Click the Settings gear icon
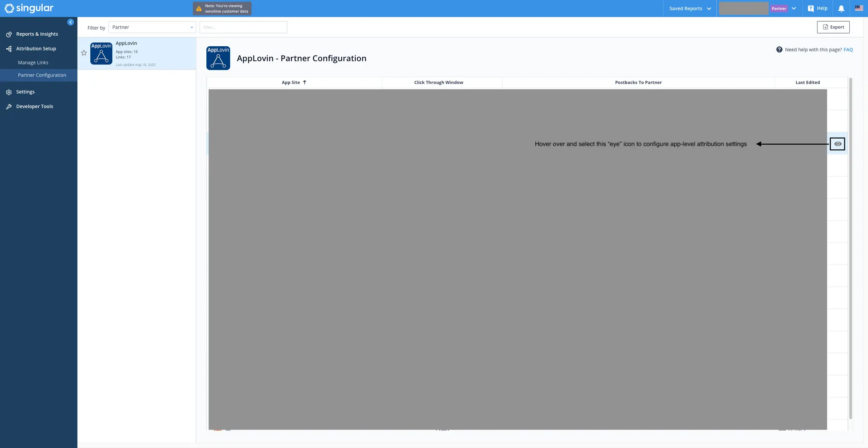The height and width of the screenshot is (448, 868). (x=9, y=92)
